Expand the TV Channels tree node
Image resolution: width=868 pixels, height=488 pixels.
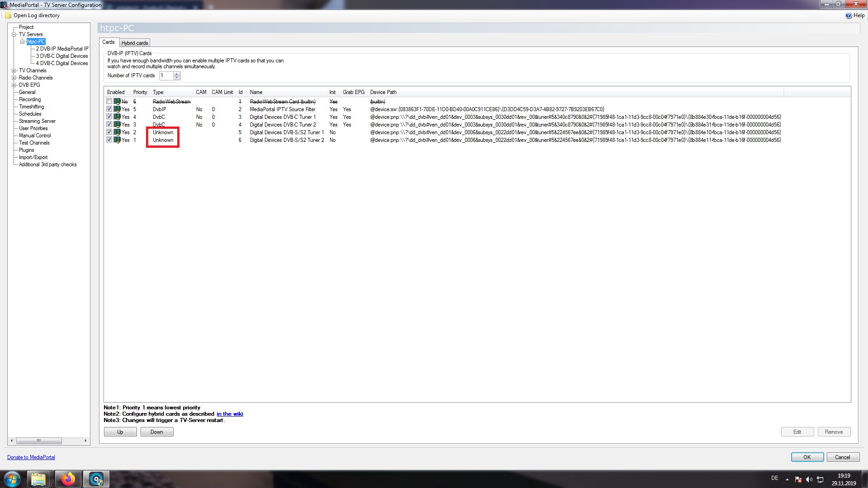click(x=14, y=70)
